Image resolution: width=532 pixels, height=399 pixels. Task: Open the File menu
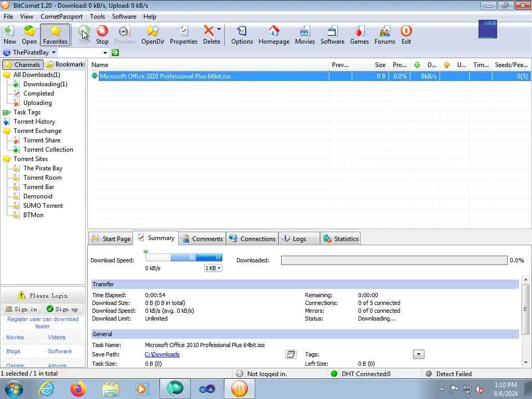click(8, 17)
